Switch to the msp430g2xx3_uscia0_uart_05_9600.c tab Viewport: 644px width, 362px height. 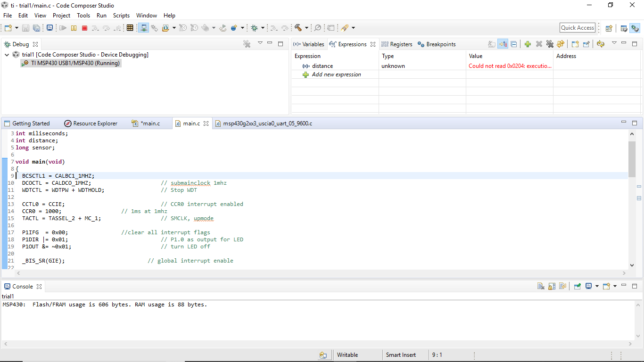pyautogui.click(x=267, y=123)
